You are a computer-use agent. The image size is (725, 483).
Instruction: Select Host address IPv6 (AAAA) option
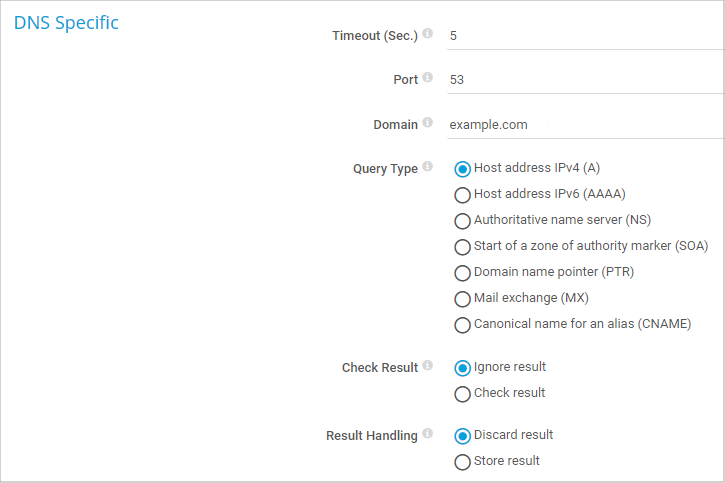[462, 195]
